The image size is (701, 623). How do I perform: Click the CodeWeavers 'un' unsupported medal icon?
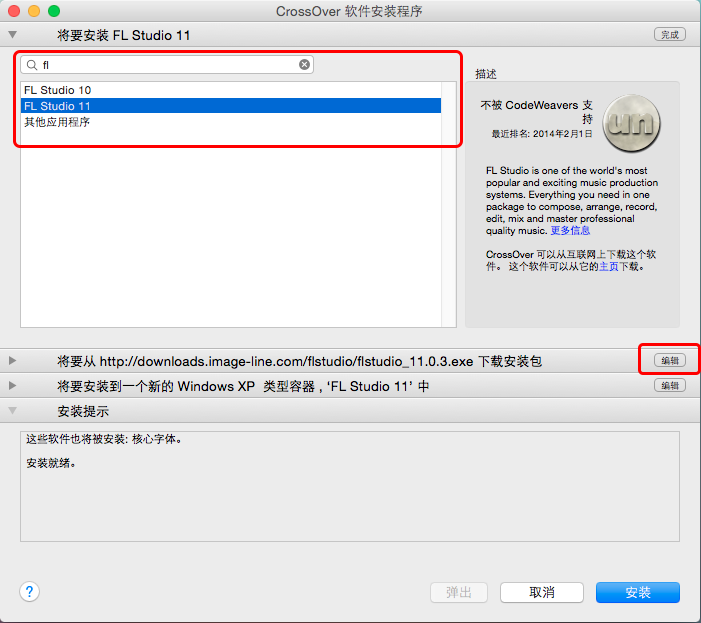pos(631,123)
